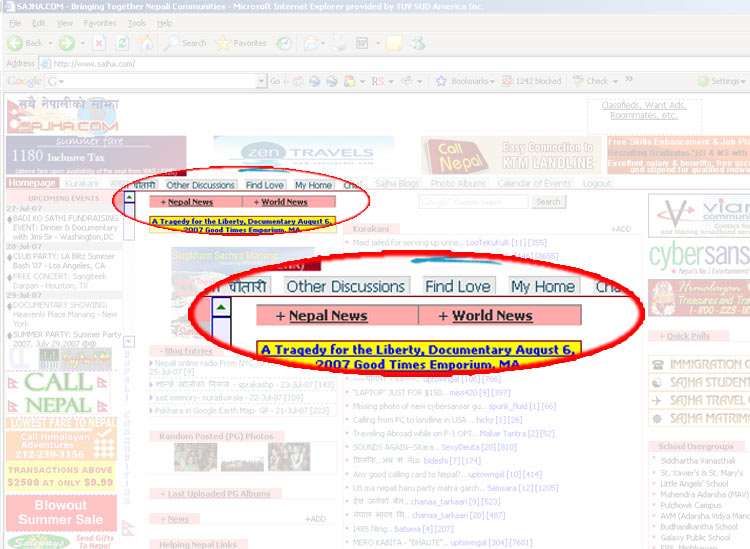This screenshot has width=750, height=549.
Task: Open the Favorites star icon
Action: 223,43
